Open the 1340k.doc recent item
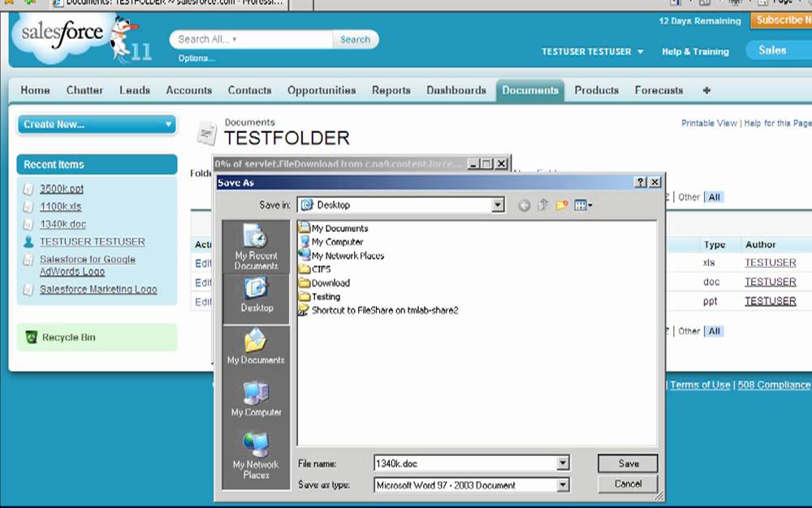Image resolution: width=812 pixels, height=508 pixels. point(63,224)
